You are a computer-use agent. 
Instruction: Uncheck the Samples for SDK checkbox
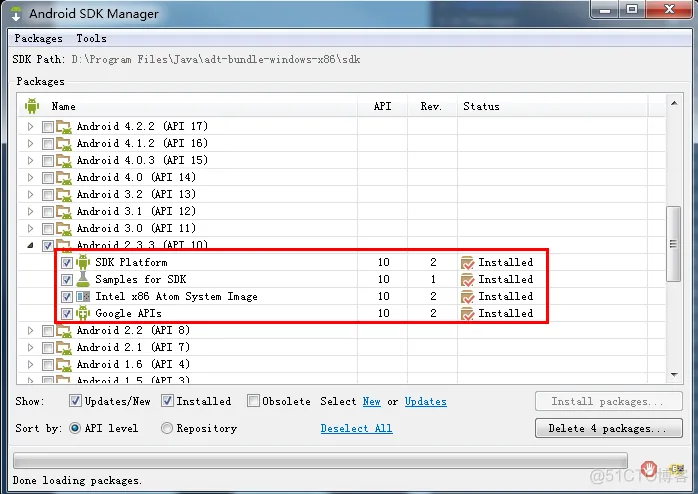pyautogui.click(x=67, y=279)
